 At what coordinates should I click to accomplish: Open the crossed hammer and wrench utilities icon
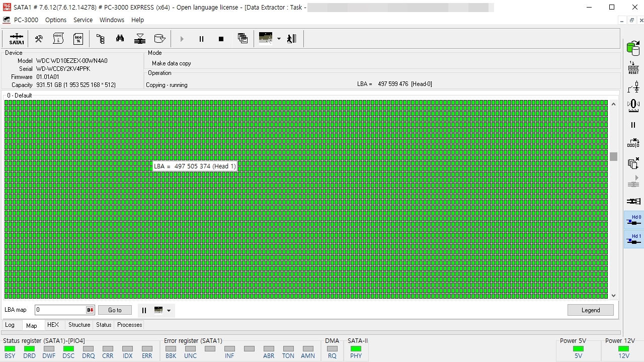39,39
